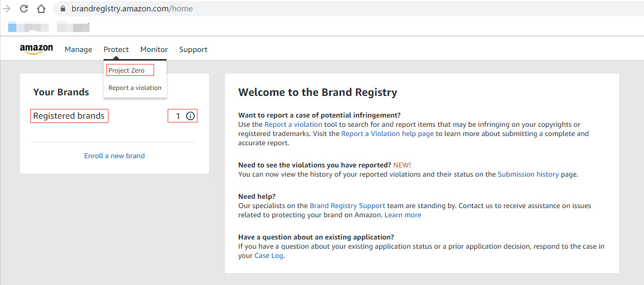Collapse the Protect dropdown menu

click(116, 49)
